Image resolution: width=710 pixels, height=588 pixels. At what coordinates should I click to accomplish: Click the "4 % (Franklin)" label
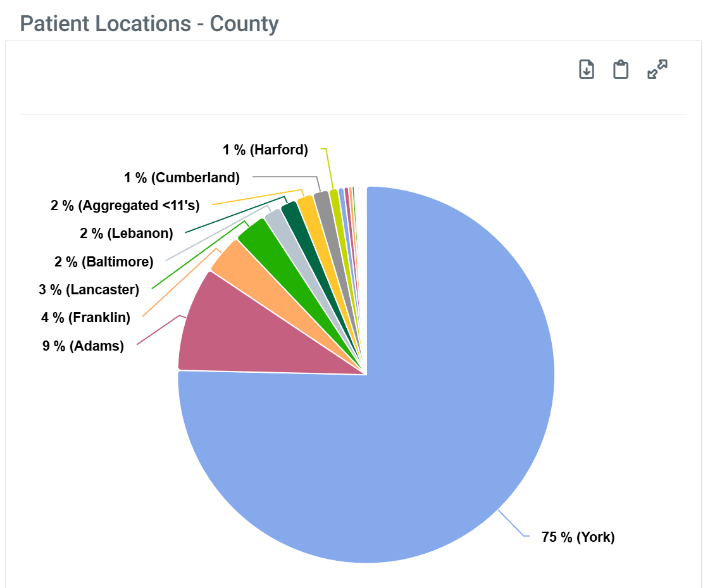coord(85,317)
